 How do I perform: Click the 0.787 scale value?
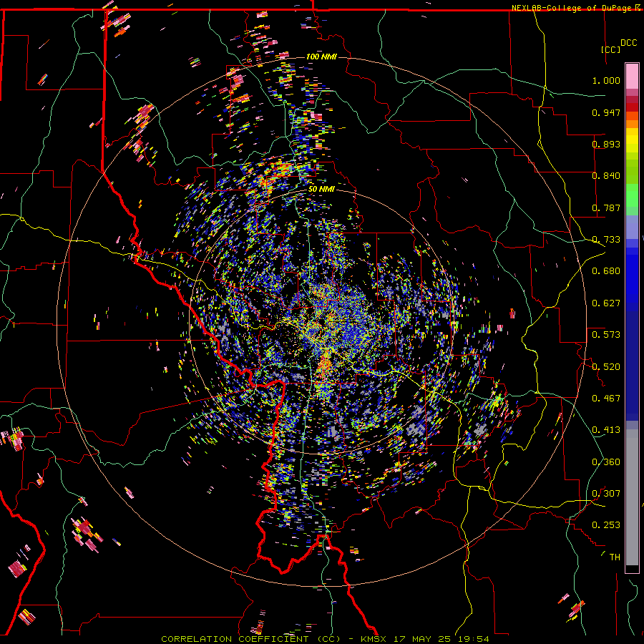coord(606,208)
